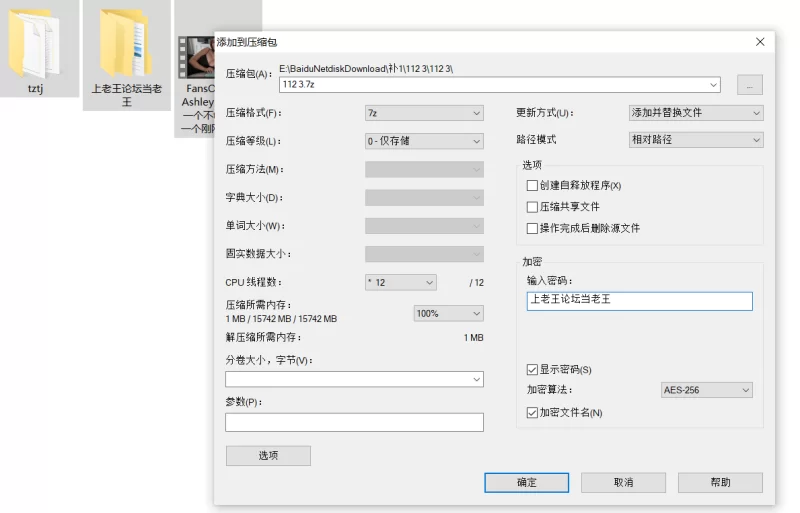Expand the 压缩等级 dropdown
Screen dimensions: 800x513
[x=424, y=141]
